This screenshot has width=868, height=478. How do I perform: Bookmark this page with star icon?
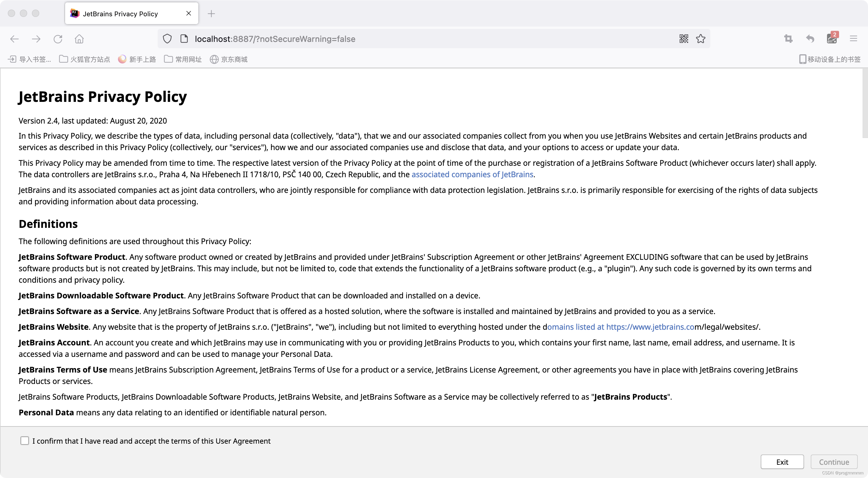(x=701, y=39)
